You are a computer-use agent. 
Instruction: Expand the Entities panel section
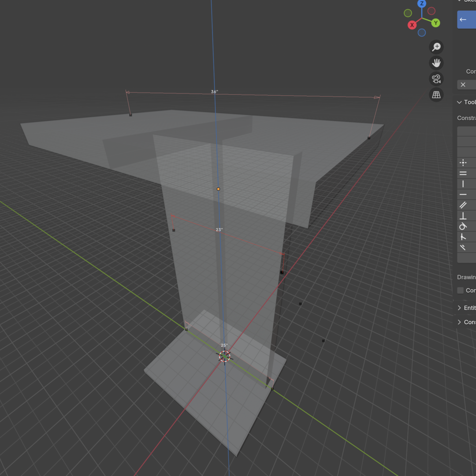(460, 308)
